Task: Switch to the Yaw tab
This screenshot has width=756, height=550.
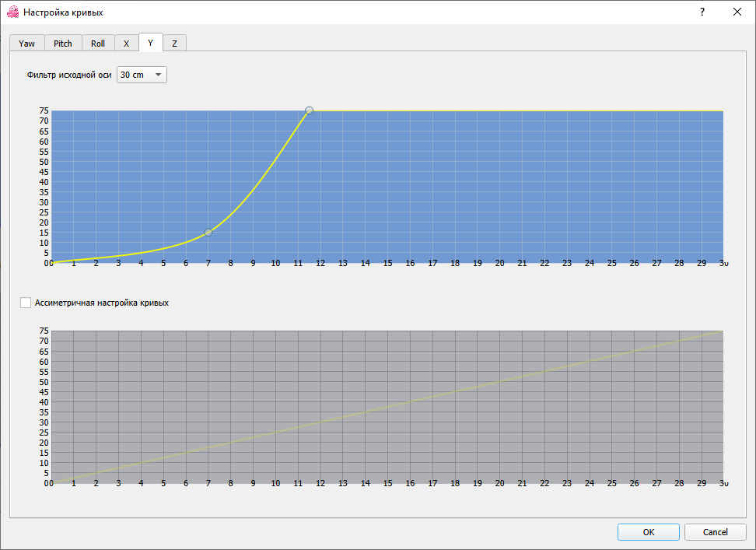Action: [x=26, y=44]
